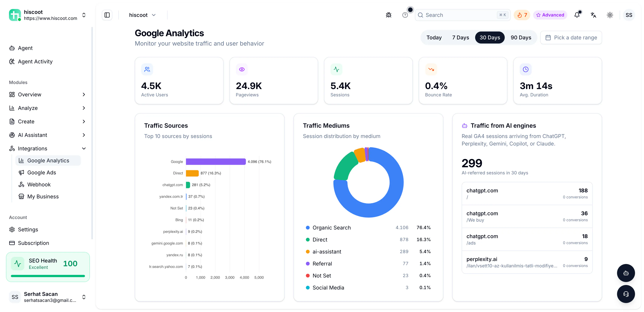644x312 pixels.
Task: Open the help question mark icon
Action: 405,15
